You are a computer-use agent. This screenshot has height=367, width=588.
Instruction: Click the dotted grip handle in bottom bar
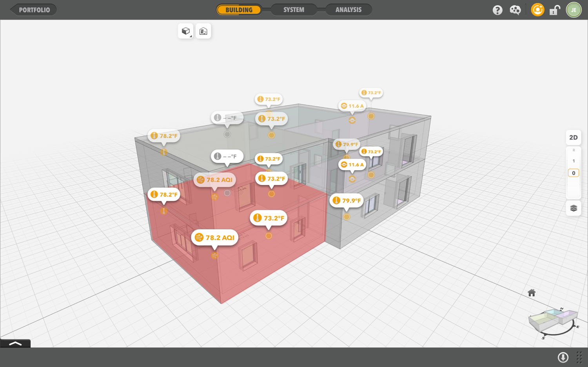579,357
